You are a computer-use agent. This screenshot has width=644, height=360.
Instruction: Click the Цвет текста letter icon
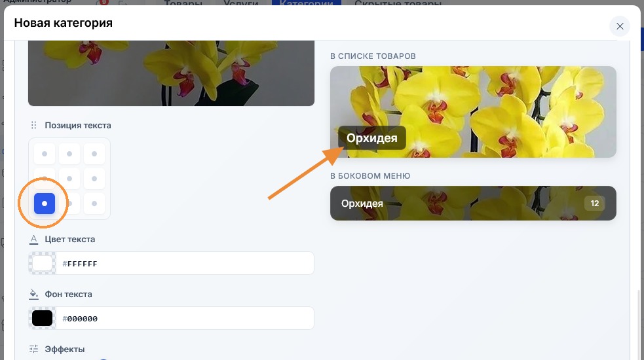click(33, 240)
